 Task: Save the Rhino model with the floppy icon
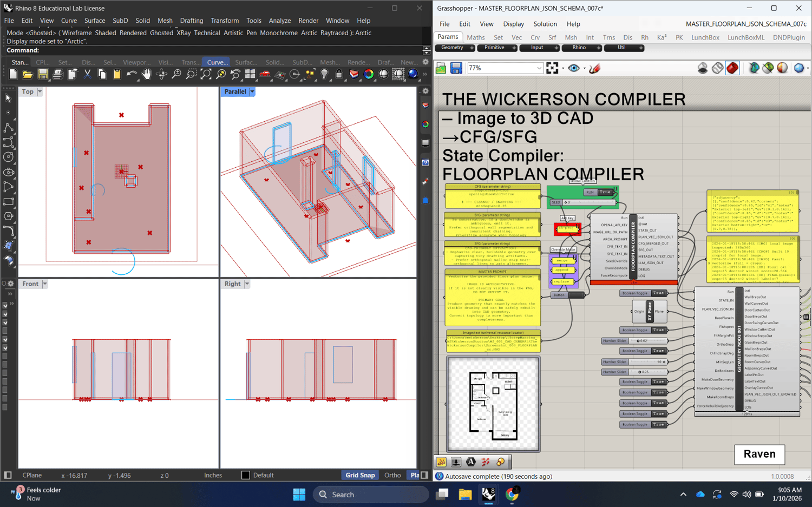point(43,75)
